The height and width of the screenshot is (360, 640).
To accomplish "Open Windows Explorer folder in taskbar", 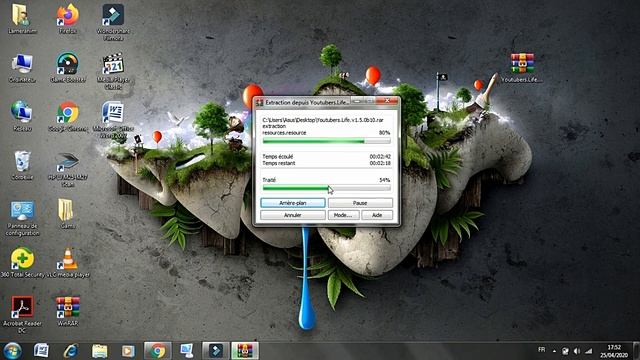I will coord(99,351).
